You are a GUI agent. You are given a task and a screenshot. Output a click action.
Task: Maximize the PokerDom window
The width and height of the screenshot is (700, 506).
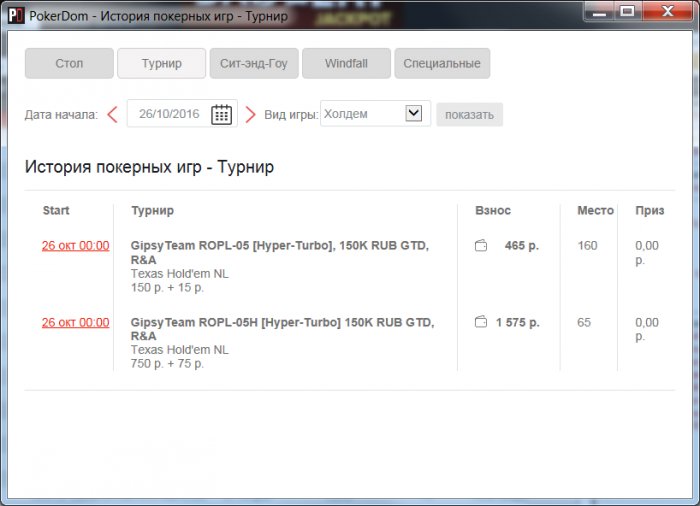[628, 12]
